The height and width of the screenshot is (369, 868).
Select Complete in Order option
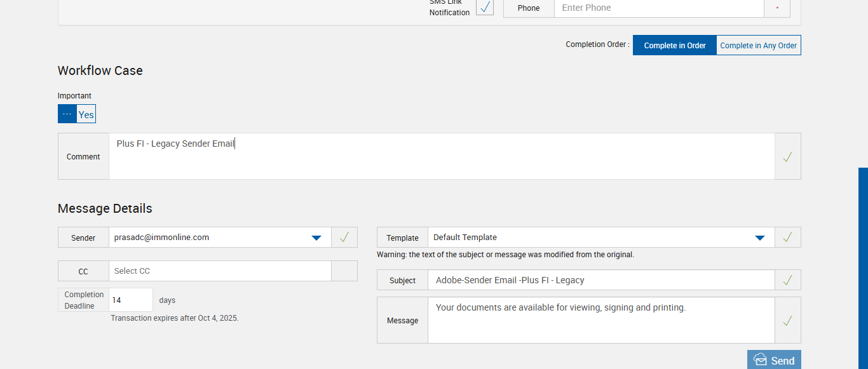click(x=674, y=46)
